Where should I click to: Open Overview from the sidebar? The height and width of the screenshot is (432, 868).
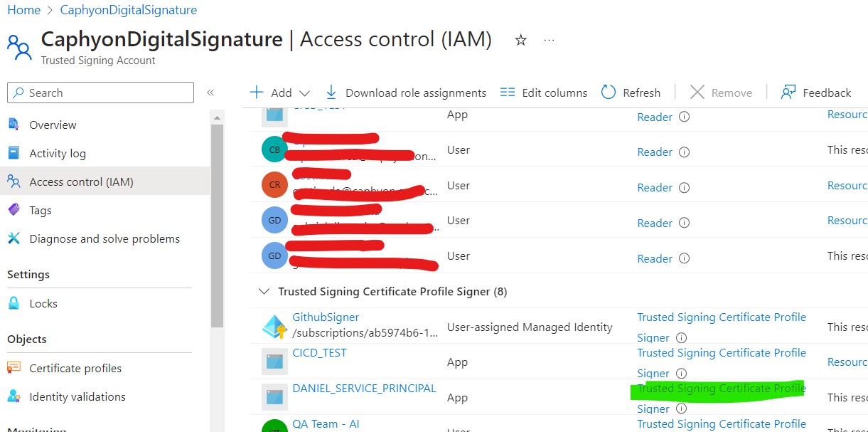[52, 125]
